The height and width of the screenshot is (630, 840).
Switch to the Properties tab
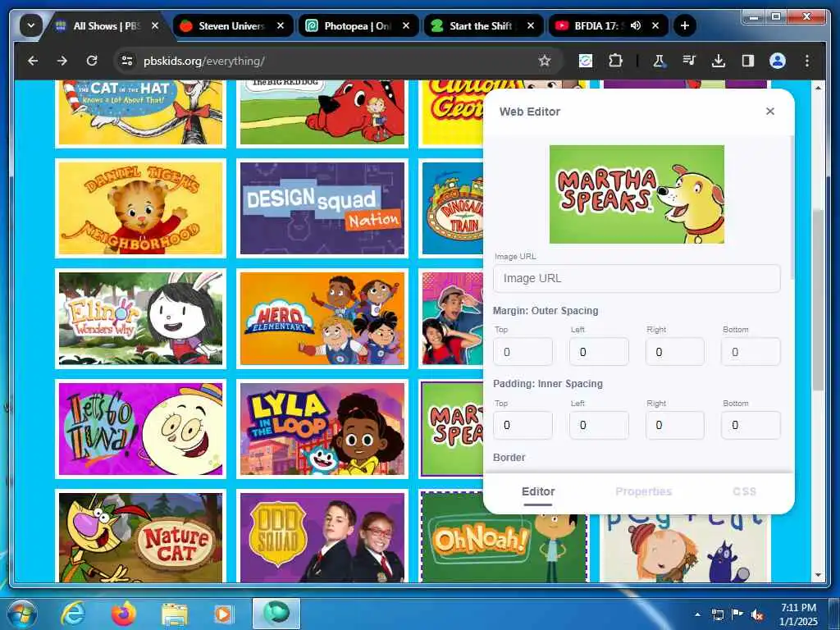click(643, 491)
